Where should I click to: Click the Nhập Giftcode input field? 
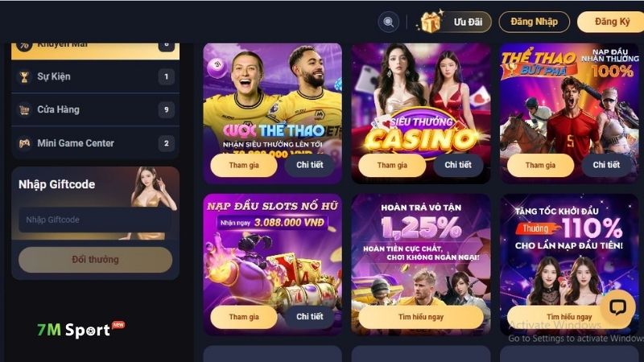tap(95, 220)
